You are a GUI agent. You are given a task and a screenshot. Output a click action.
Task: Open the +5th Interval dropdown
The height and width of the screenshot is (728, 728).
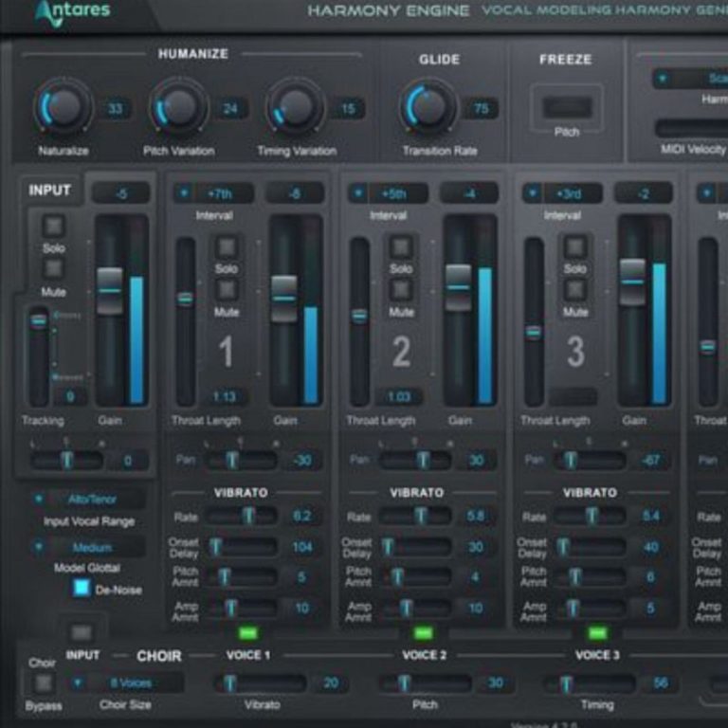tap(388, 193)
